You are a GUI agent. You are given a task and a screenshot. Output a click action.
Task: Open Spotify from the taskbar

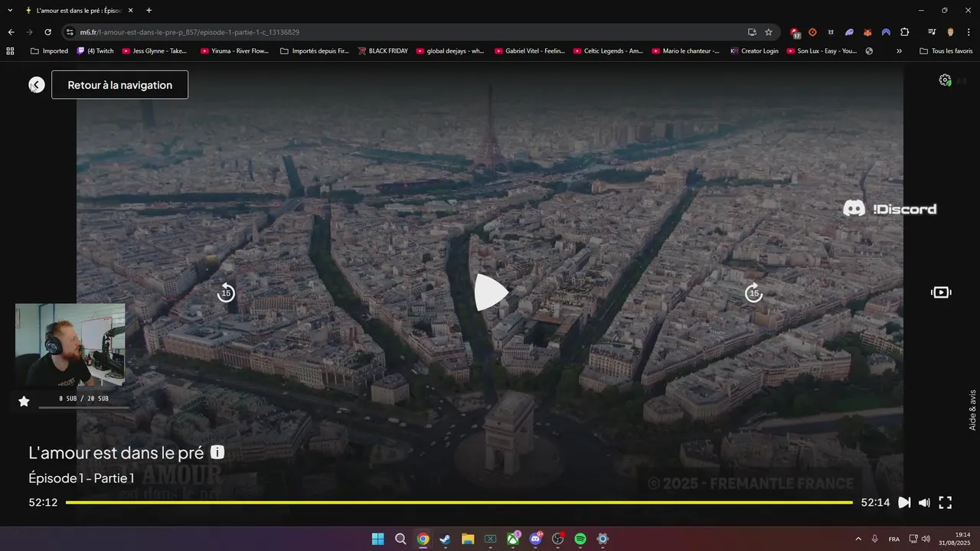pos(580,539)
